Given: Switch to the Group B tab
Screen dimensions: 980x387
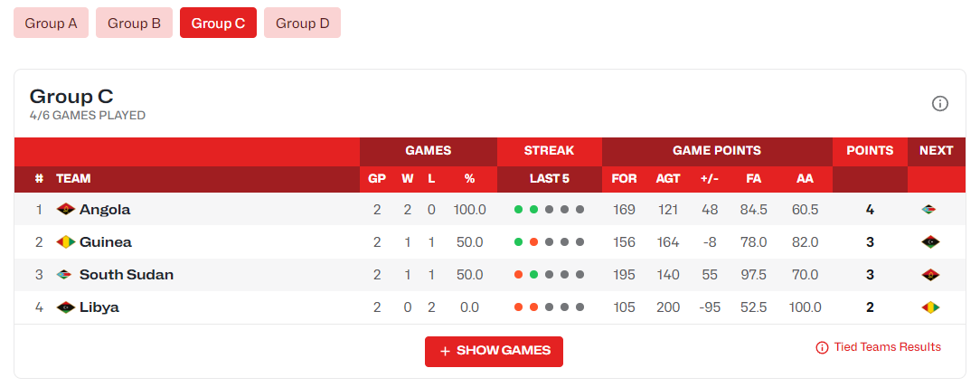Looking at the screenshot, I should coord(134,24).
